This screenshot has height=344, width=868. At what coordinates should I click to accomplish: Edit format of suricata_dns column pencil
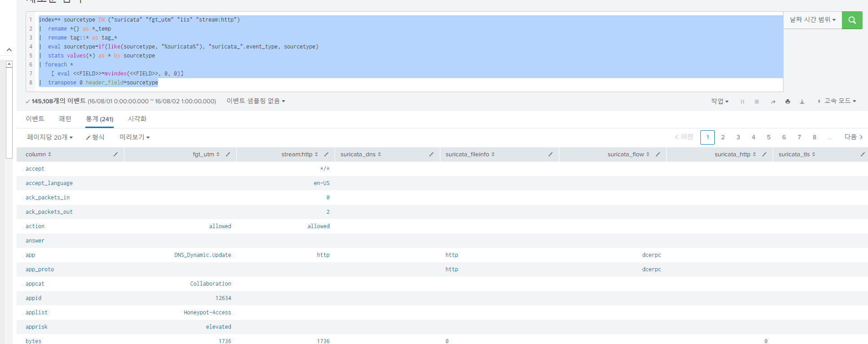click(x=431, y=154)
